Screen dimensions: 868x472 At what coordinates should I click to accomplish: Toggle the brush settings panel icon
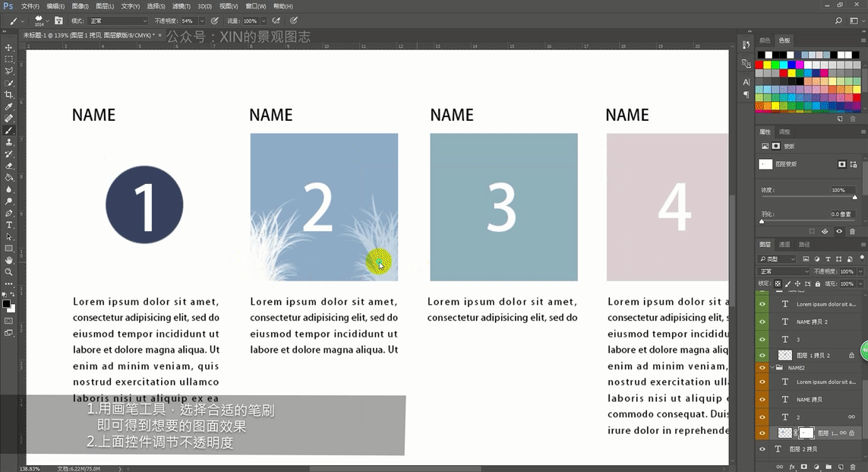click(58, 21)
